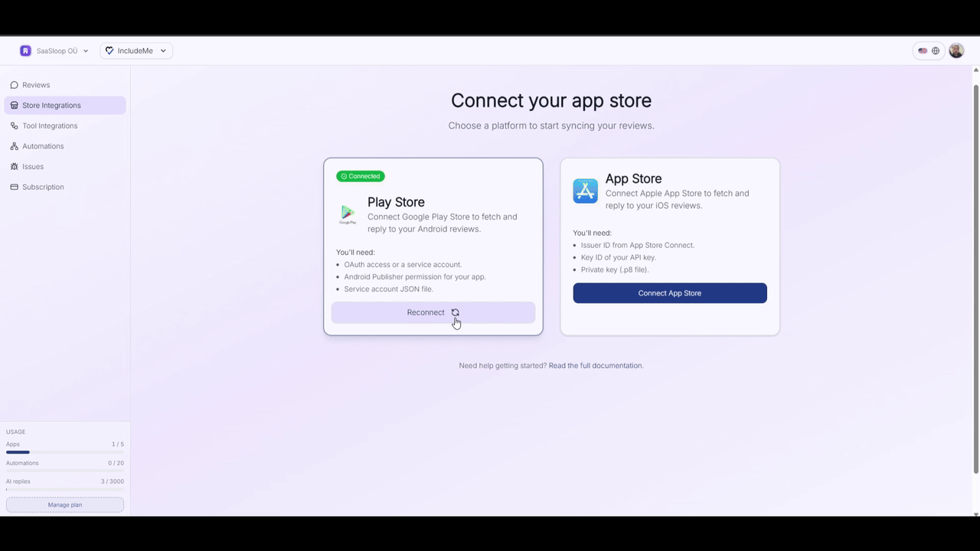Open the Reviews sidebar item
This screenshot has height=551, width=980.
tap(36, 85)
